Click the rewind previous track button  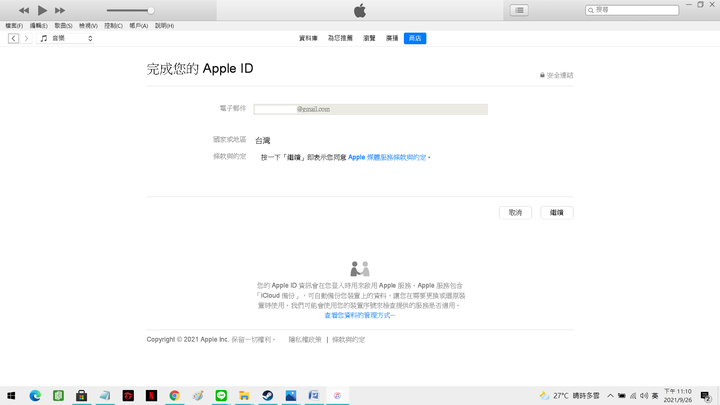click(24, 10)
